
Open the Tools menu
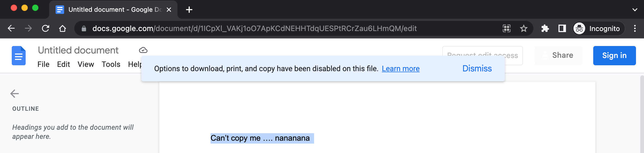(111, 64)
